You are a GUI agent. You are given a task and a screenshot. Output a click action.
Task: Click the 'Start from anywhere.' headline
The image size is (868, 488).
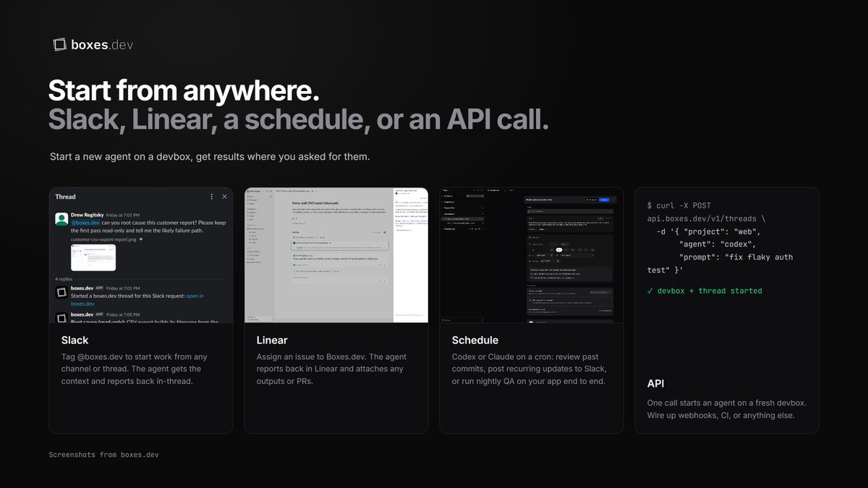(184, 90)
